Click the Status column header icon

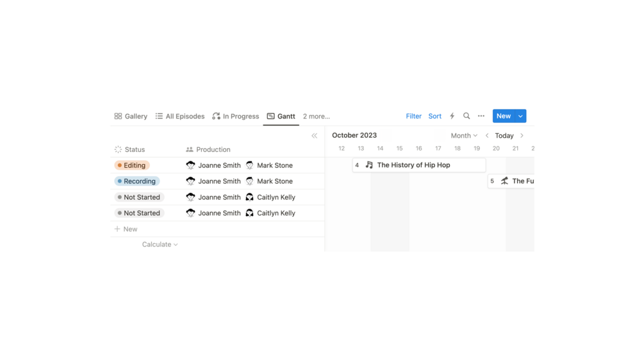(x=118, y=149)
